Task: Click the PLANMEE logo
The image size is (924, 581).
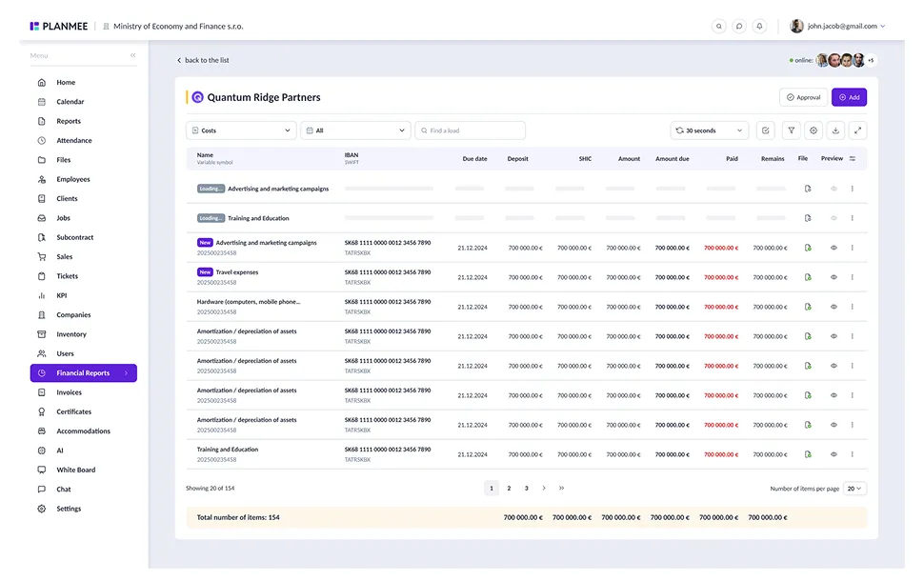Action: tap(59, 26)
